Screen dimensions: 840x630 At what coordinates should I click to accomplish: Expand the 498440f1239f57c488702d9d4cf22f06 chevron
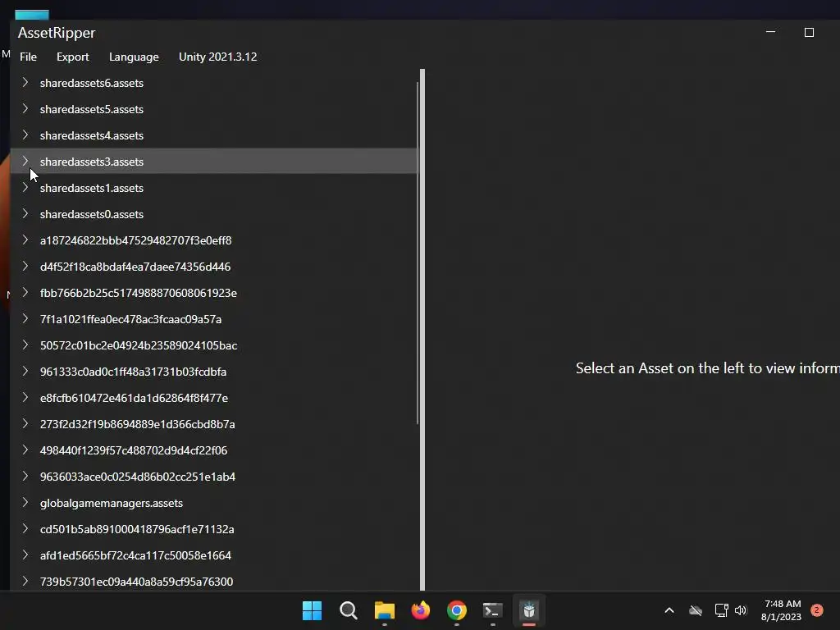pos(25,450)
